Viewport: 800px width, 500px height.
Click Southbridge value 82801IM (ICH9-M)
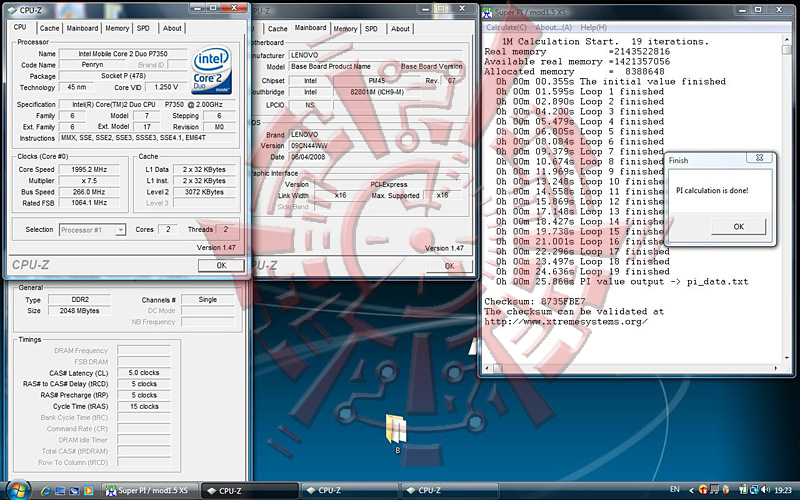tap(377, 92)
